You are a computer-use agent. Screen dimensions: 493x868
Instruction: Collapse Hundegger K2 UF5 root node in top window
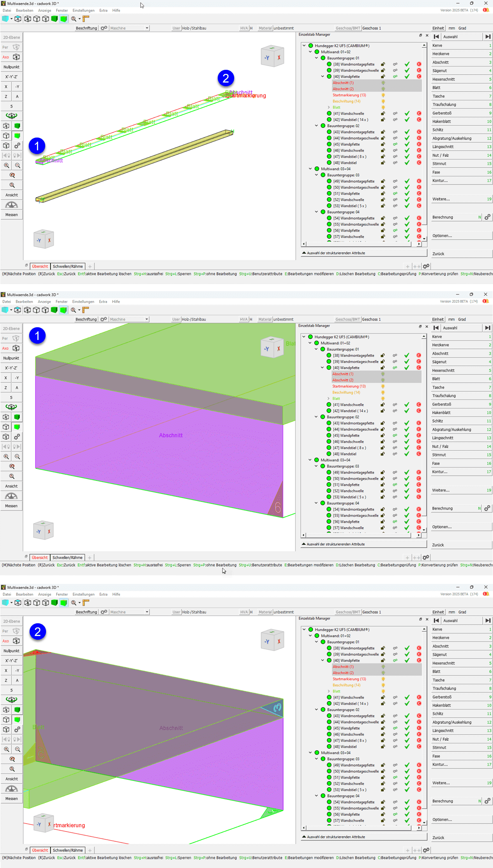pos(304,46)
